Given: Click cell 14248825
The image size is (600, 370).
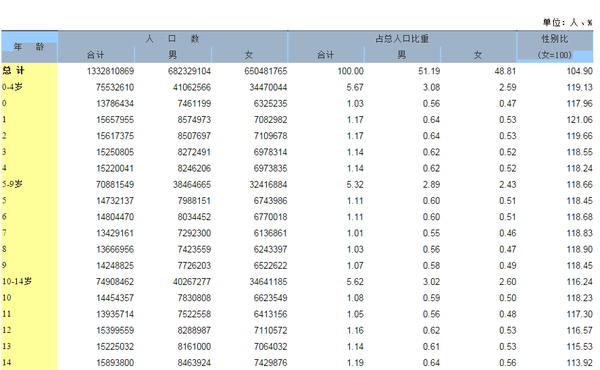Looking at the screenshot, I should click(x=115, y=266).
